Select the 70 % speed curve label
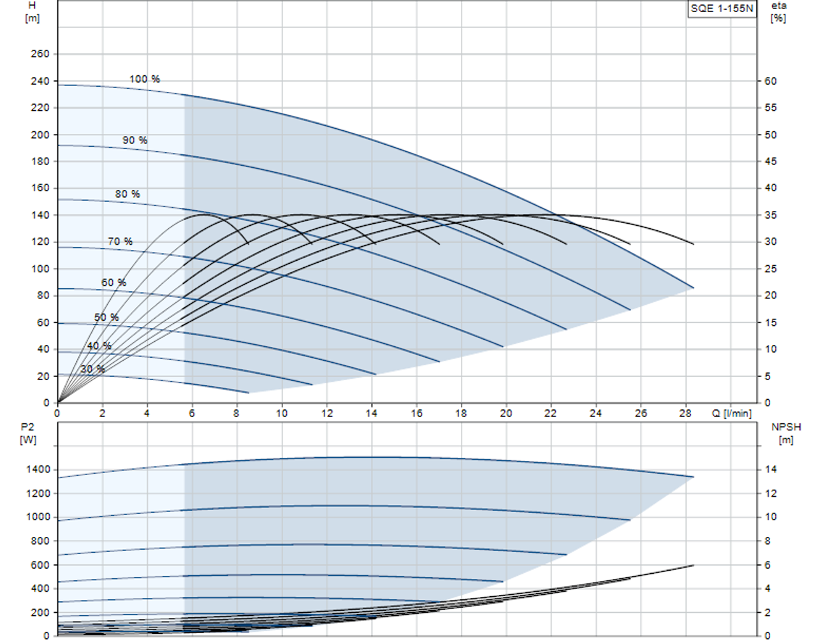 click(x=120, y=242)
